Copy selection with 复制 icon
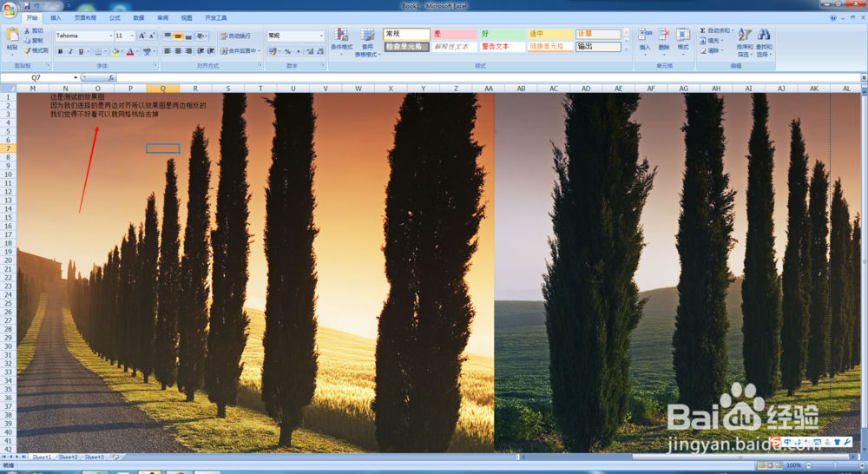 coord(33,41)
